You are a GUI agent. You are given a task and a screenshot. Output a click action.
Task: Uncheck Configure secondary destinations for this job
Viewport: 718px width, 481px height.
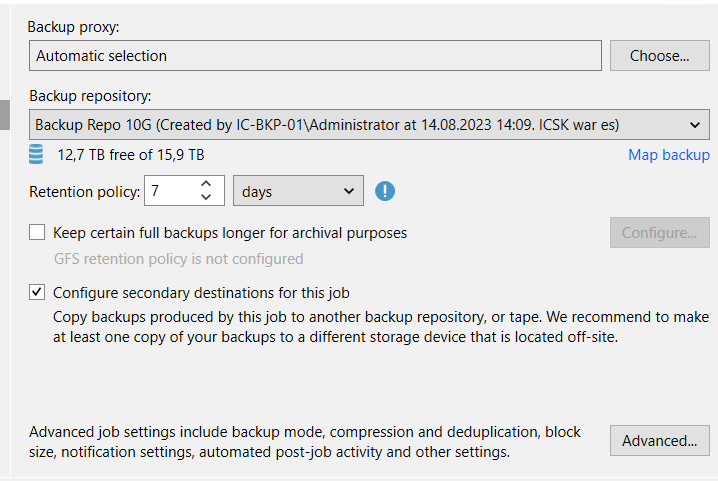point(38,293)
